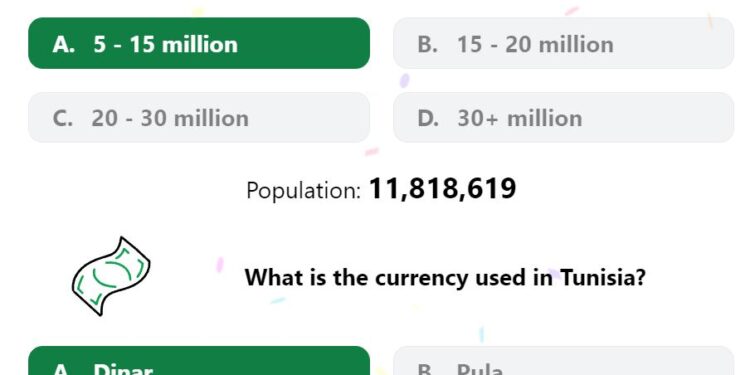The image size is (750, 375).
Task: Click the population figure 11,818,619
Action: 442,189
